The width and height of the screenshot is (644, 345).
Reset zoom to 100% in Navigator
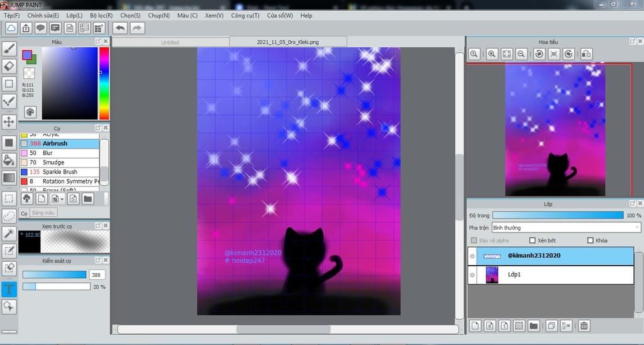474,54
